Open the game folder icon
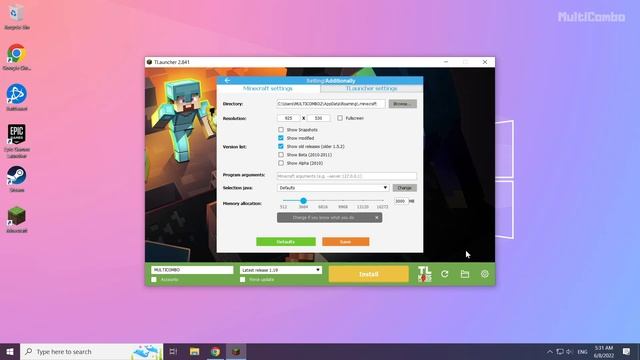This screenshot has width=640, height=360. (464, 274)
